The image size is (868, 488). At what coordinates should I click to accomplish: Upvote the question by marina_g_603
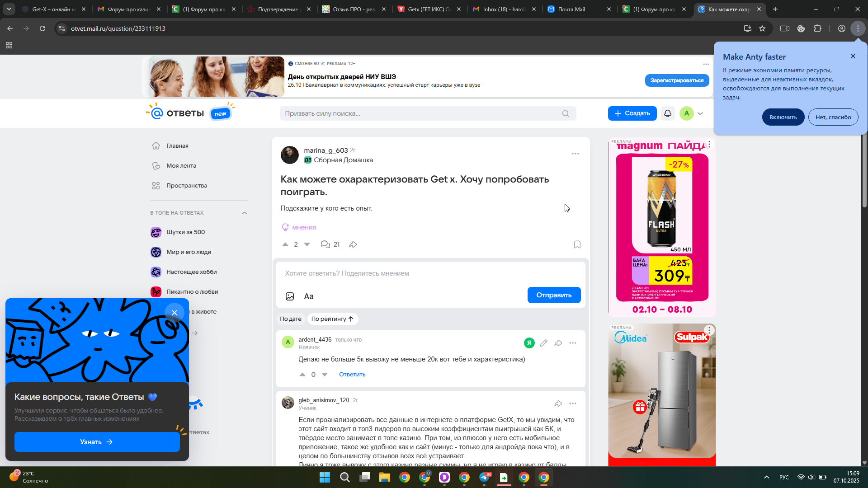[285, 244]
